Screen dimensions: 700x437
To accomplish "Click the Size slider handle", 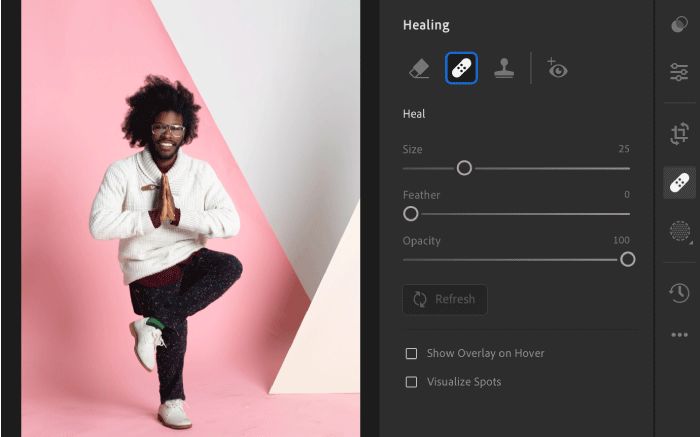I will pyautogui.click(x=464, y=168).
